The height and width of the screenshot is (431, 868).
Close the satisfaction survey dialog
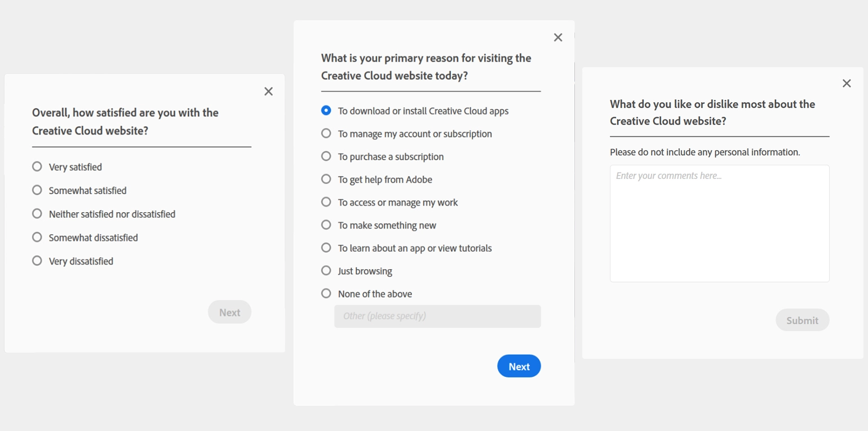[268, 91]
